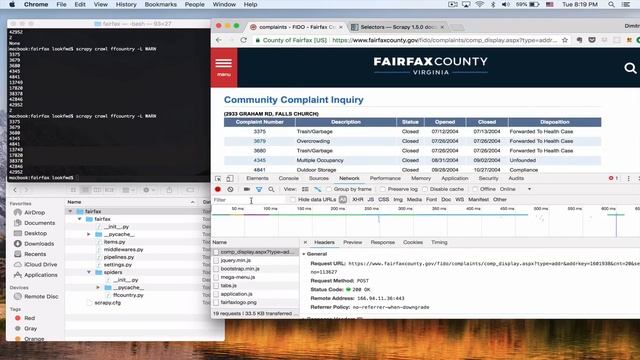Click Finder share button
Screen dimensions: 640x360
[169, 190]
